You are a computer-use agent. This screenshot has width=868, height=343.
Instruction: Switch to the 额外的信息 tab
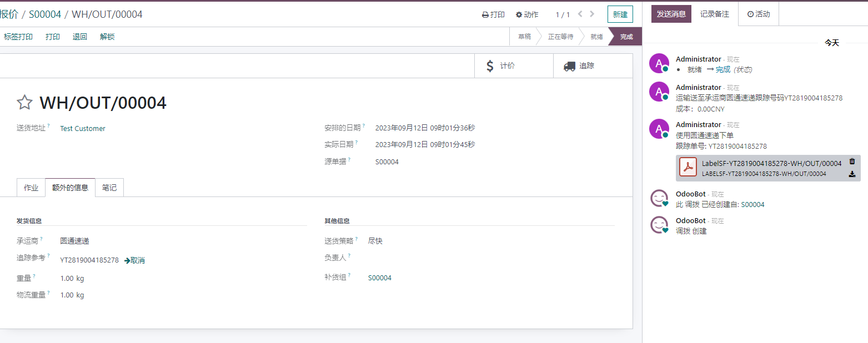pyautogui.click(x=70, y=188)
